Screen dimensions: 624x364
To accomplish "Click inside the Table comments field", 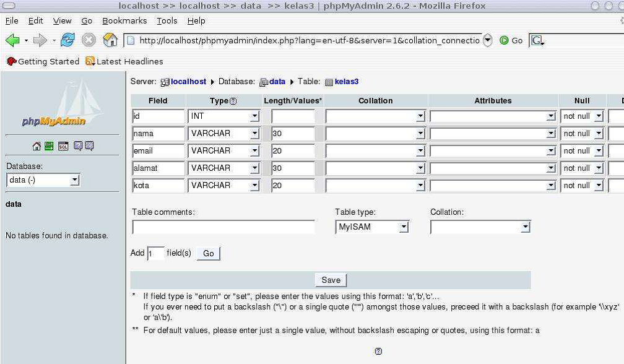I will click(x=223, y=227).
